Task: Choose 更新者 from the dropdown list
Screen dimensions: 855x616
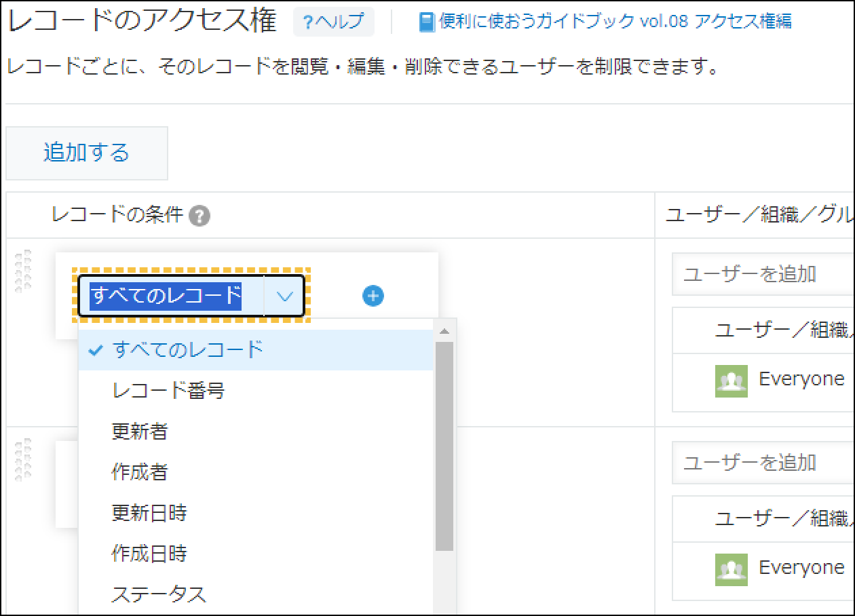Action: point(139,431)
